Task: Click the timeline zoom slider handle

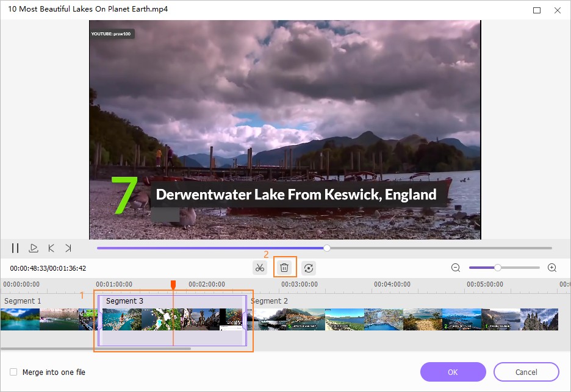Action: pos(498,268)
